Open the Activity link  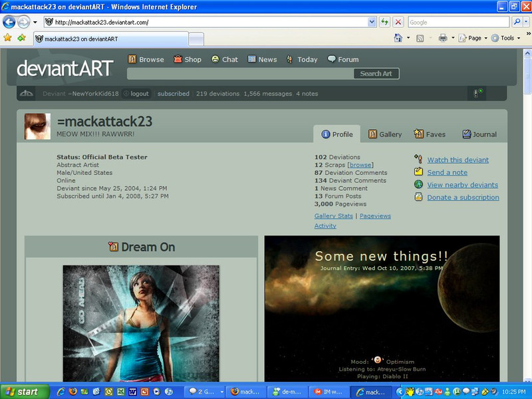[325, 225]
